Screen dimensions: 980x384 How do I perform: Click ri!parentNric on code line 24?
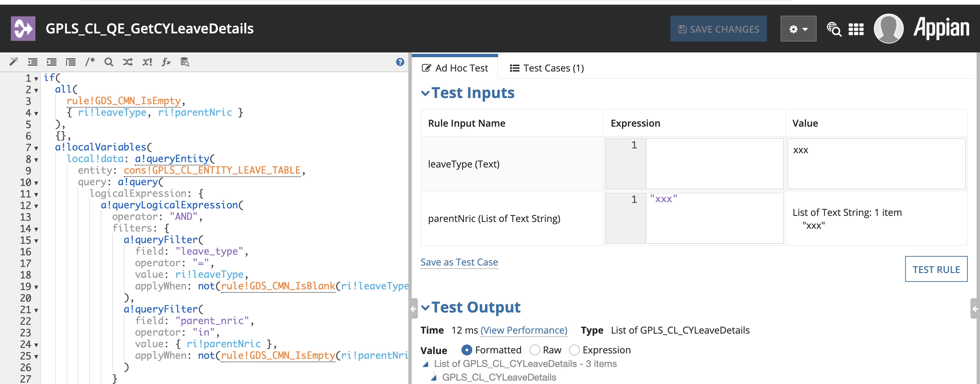(223, 343)
